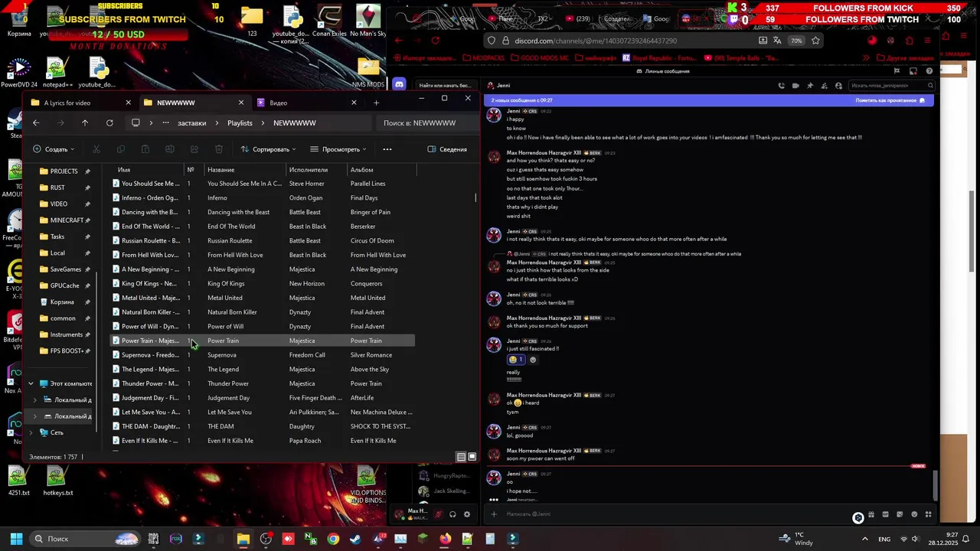Toggle the Сведения details pane

coord(447,149)
